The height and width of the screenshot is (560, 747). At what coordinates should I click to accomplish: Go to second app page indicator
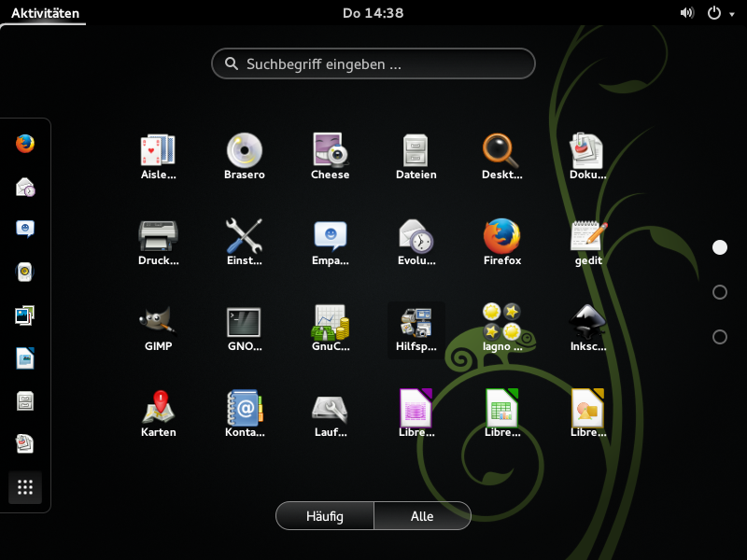[x=719, y=292]
